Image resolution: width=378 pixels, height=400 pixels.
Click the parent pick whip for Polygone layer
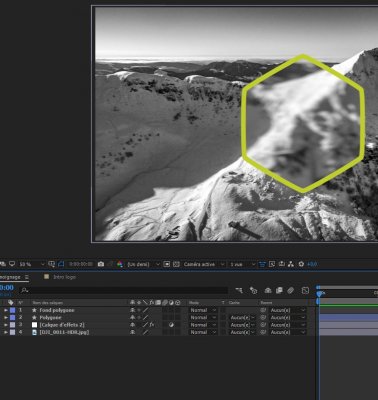(263, 317)
